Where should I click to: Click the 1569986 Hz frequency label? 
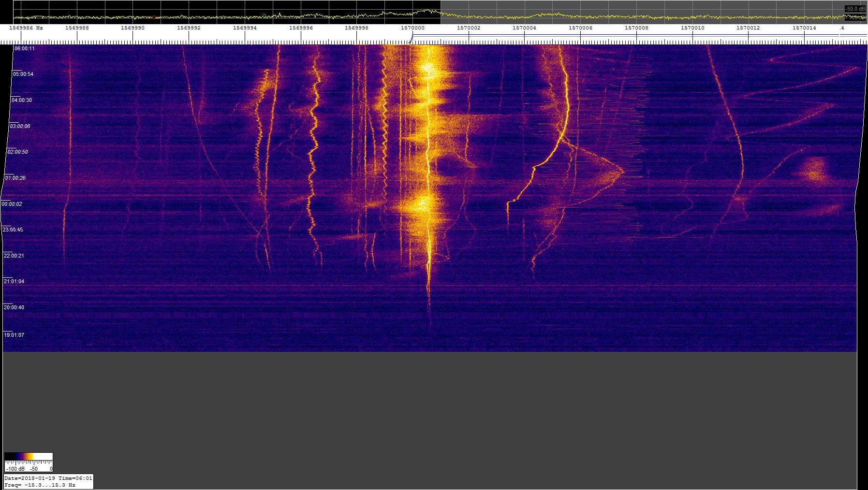pyautogui.click(x=26, y=28)
